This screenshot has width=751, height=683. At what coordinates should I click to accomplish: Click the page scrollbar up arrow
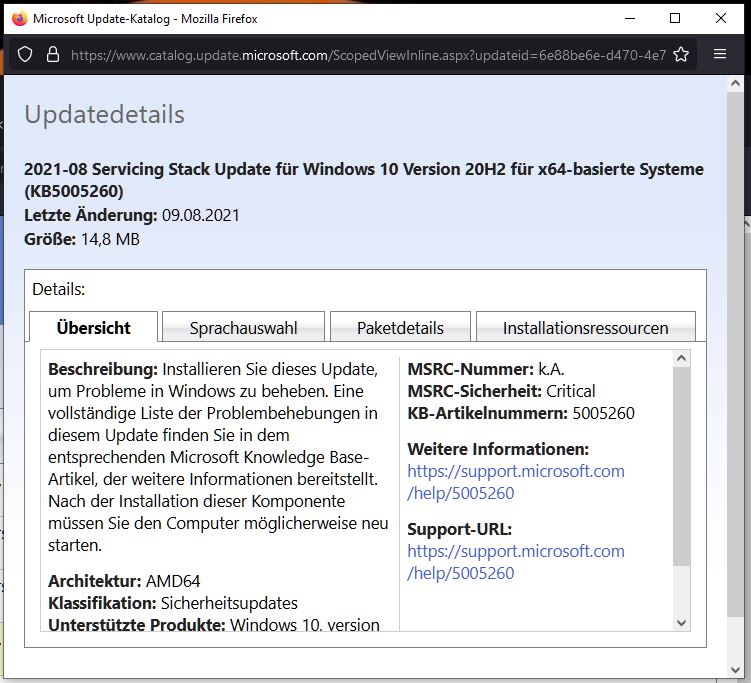[x=735, y=83]
